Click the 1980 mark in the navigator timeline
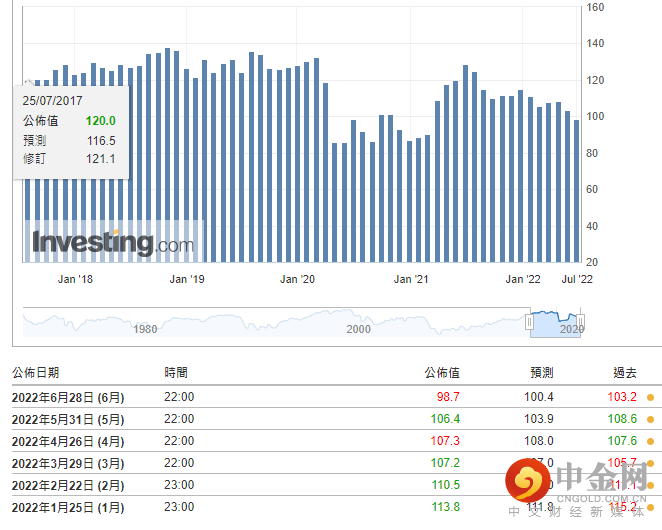662x530 pixels. (x=145, y=329)
